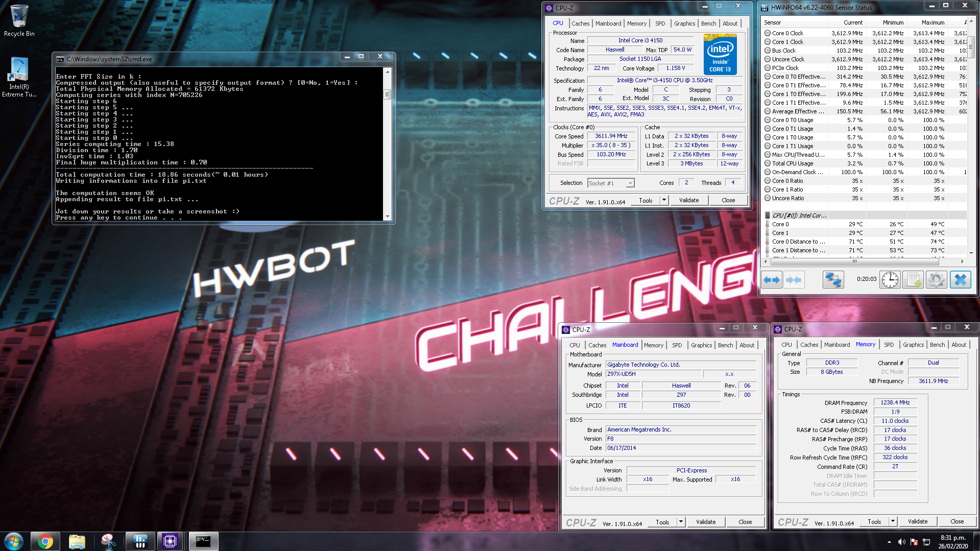Click the DRAM Frequency value 1238.4 MHz
980x551 pixels.
(x=895, y=402)
